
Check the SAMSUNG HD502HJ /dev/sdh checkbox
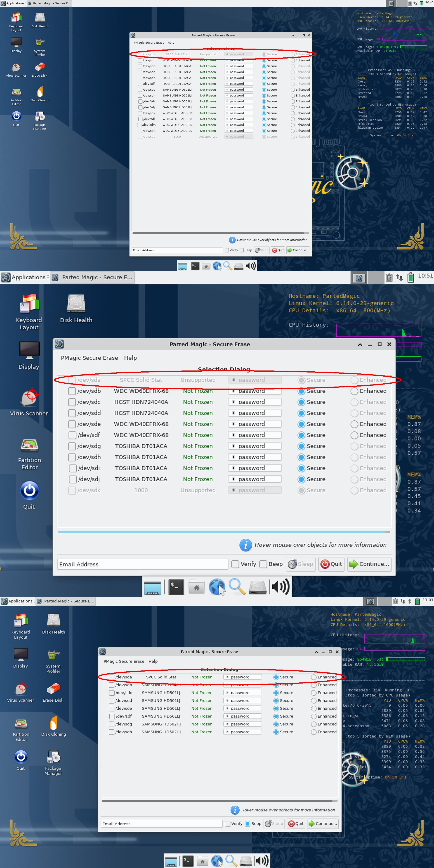(111, 732)
